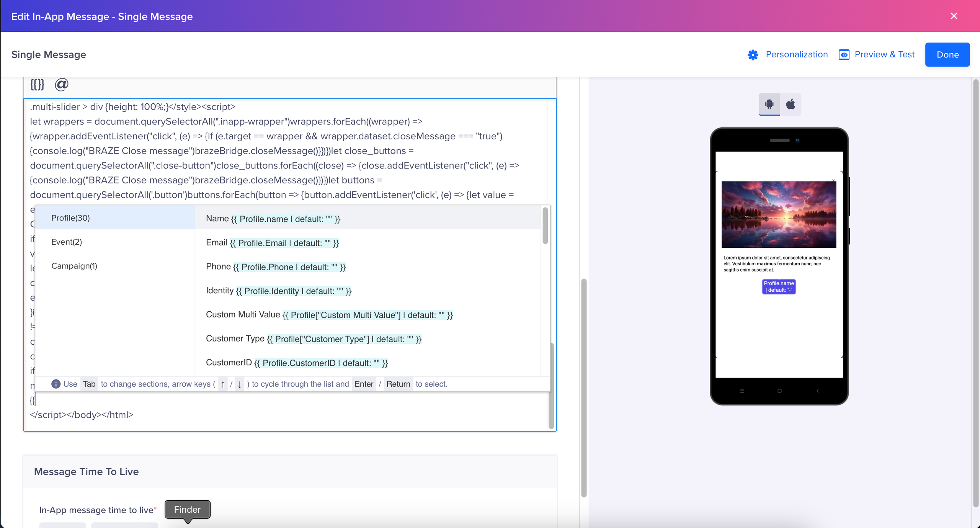Screen dimensions: 980x528
Task: Switch preview to Android device
Action: pos(769,104)
